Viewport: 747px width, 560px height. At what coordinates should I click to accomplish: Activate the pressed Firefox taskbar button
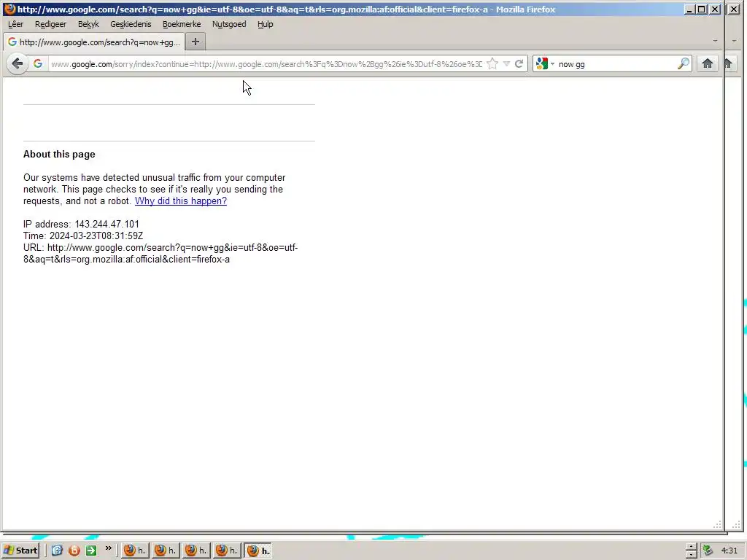click(258, 551)
